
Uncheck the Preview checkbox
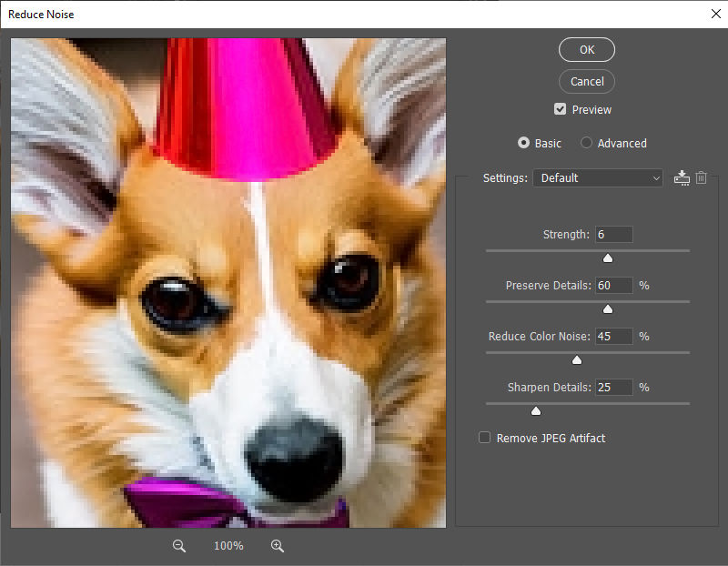click(560, 109)
